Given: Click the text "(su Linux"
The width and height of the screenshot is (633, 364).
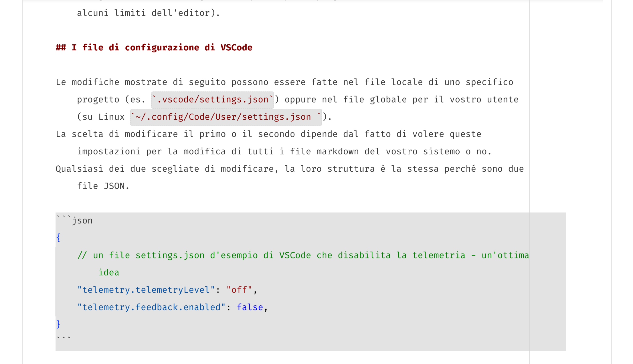Looking at the screenshot, I should click(101, 117).
